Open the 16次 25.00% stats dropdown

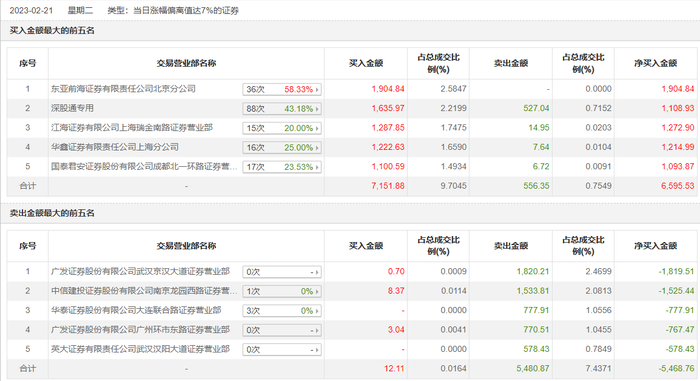[282, 147]
